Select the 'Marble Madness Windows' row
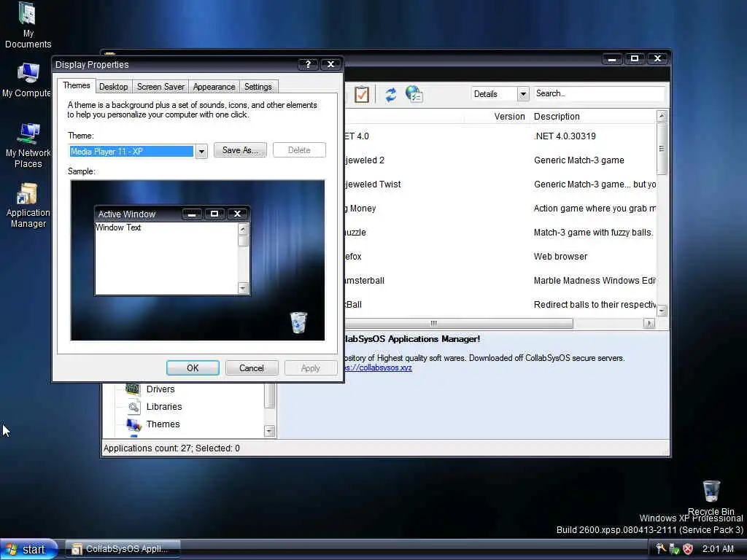This screenshot has height=560, width=747. [x=500, y=281]
